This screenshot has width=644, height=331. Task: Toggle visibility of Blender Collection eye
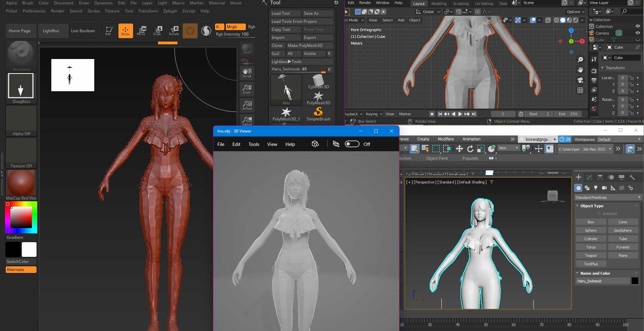638,26
